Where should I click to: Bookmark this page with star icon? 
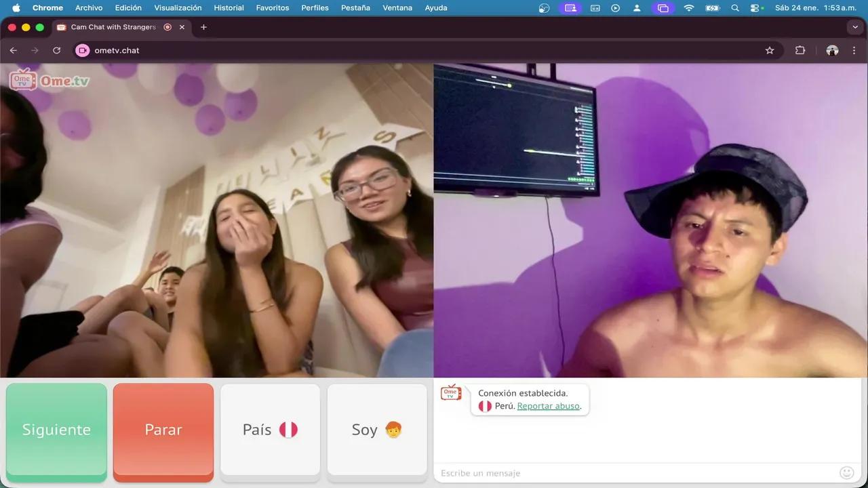click(770, 50)
